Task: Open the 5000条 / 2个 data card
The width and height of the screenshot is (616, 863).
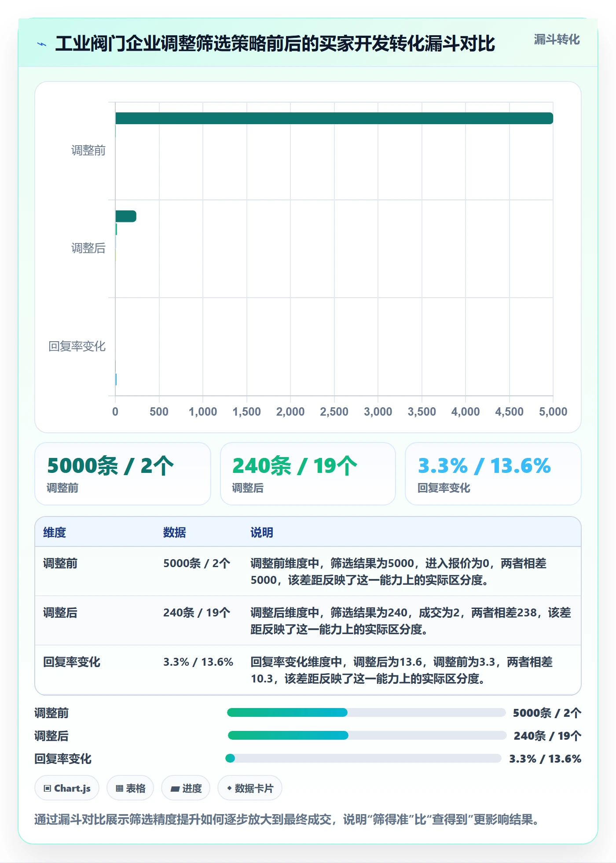Action: click(x=123, y=474)
